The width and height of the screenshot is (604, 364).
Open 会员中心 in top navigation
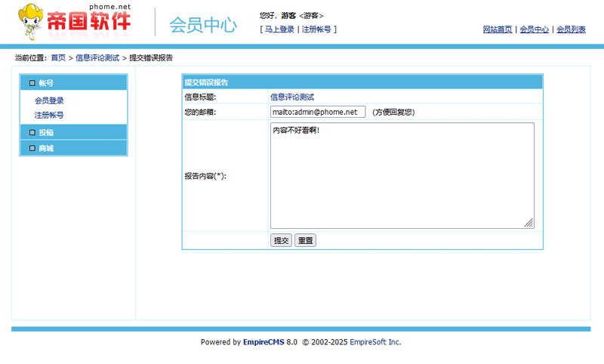(x=534, y=29)
